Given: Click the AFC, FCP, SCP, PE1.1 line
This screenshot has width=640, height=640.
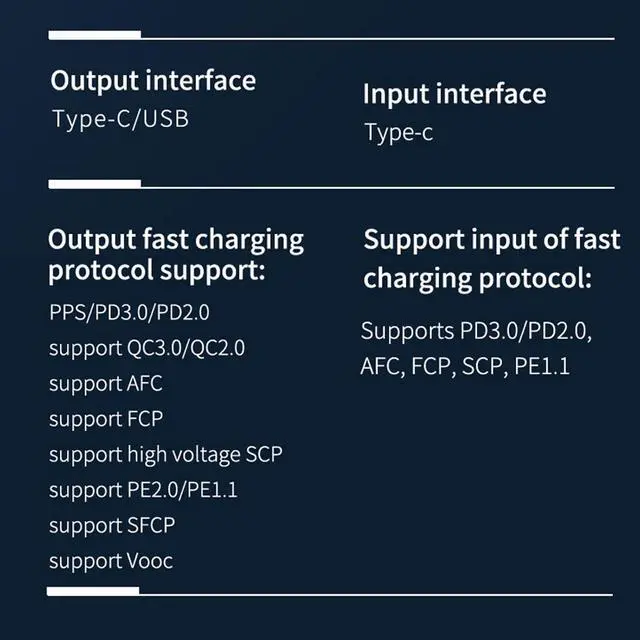Looking at the screenshot, I should 465,366.
